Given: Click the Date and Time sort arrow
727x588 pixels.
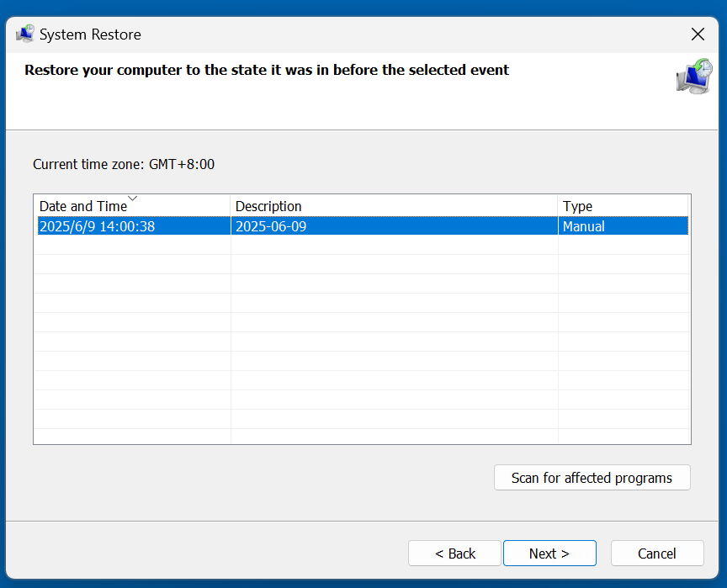Looking at the screenshot, I should point(132,199).
